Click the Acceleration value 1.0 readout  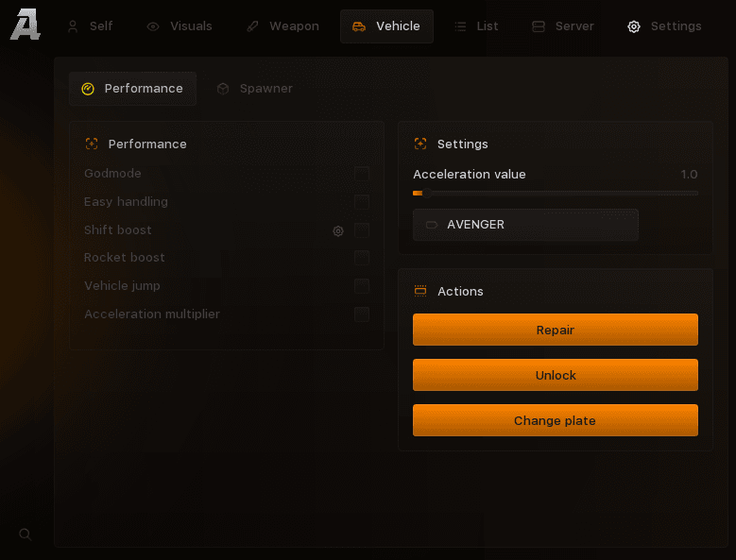pos(689,175)
